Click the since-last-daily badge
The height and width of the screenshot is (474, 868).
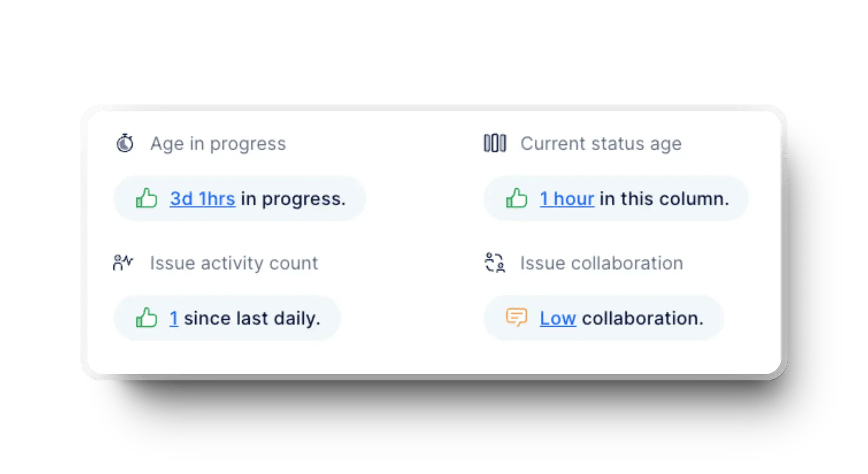[x=226, y=318]
